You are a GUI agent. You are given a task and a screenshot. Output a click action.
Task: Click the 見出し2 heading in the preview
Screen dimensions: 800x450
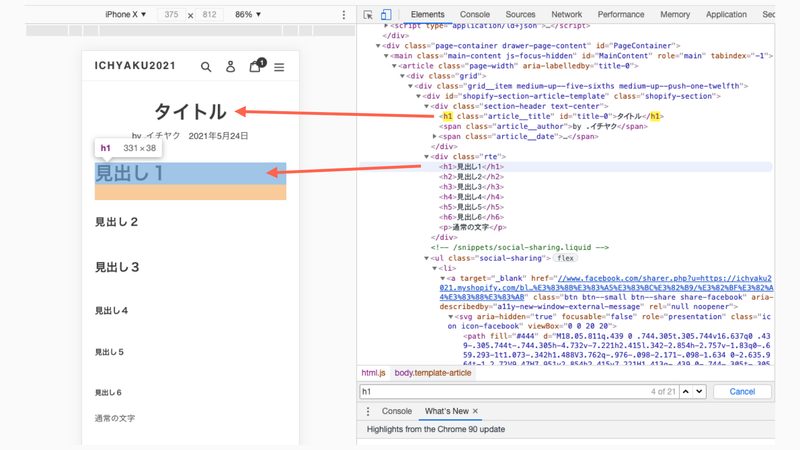(x=117, y=222)
